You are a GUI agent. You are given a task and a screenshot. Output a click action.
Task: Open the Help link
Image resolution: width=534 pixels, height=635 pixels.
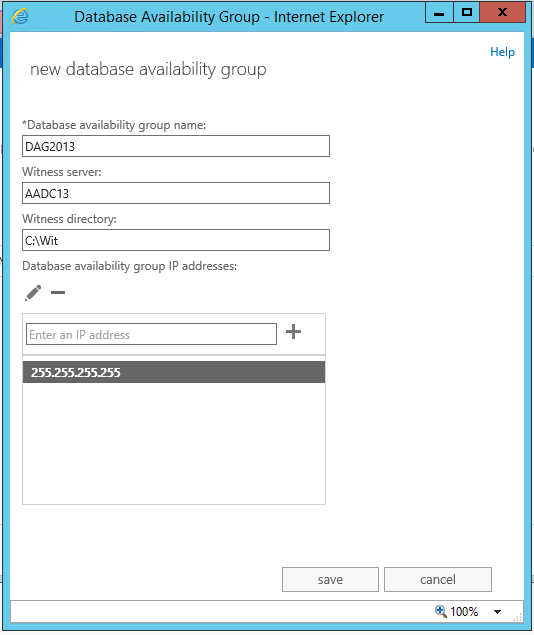(x=502, y=52)
